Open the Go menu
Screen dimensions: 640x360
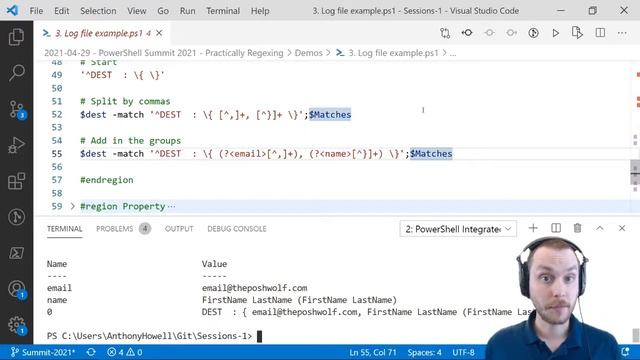pos(163,11)
